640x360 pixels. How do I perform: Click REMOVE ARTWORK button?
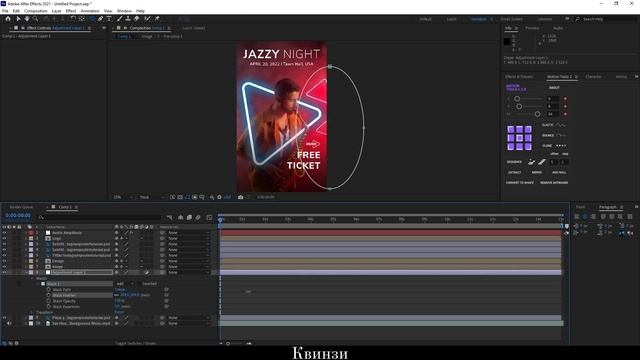coord(554,183)
